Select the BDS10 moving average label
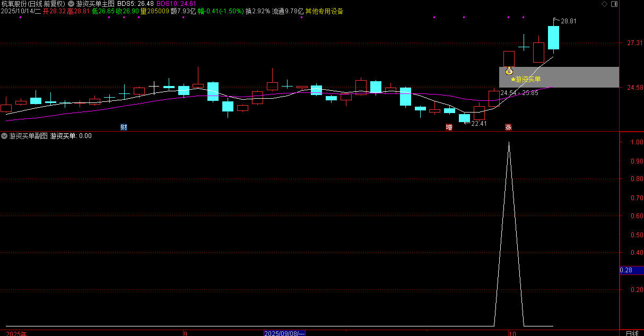 (172, 4)
